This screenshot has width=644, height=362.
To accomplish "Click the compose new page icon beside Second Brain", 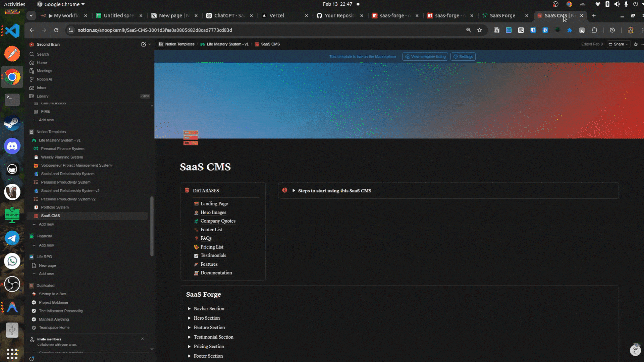I will pyautogui.click(x=143, y=44).
